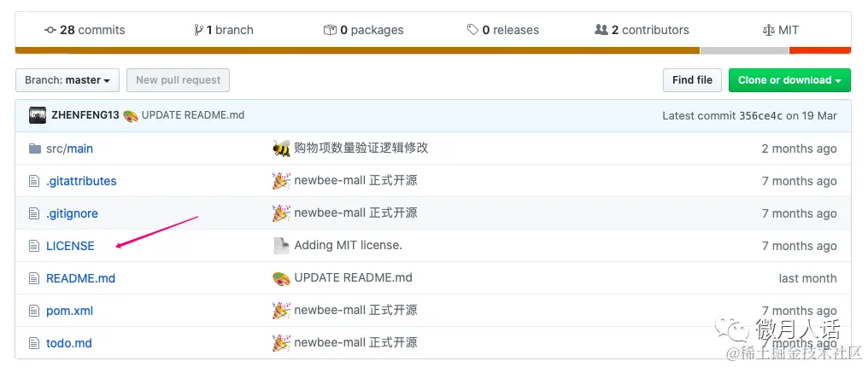The height and width of the screenshot is (367, 868).
Task: Open the latest commit message UPDATE README.md in header
Action: click(193, 115)
